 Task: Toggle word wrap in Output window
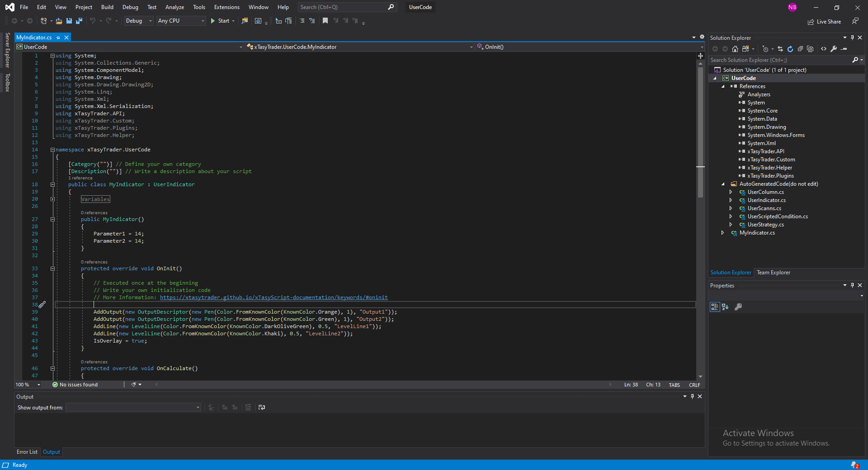pos(262,407)
